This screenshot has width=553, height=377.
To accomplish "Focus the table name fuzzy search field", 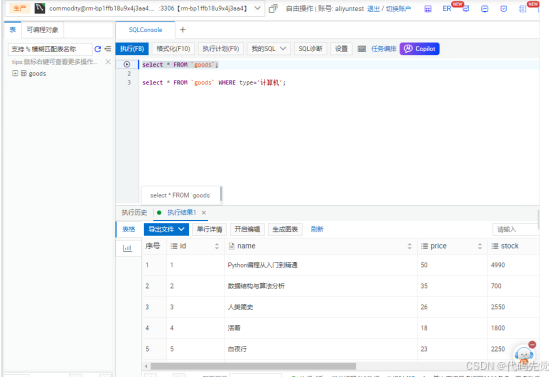I will pyautogui.click(x=50, y=49).
